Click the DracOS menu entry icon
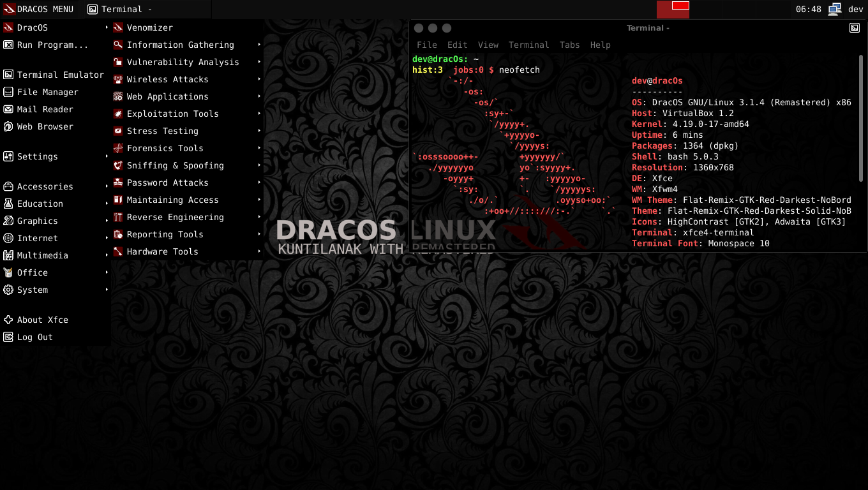The width and height of the screenshot is (868, 490). click(x=8, y=27)
